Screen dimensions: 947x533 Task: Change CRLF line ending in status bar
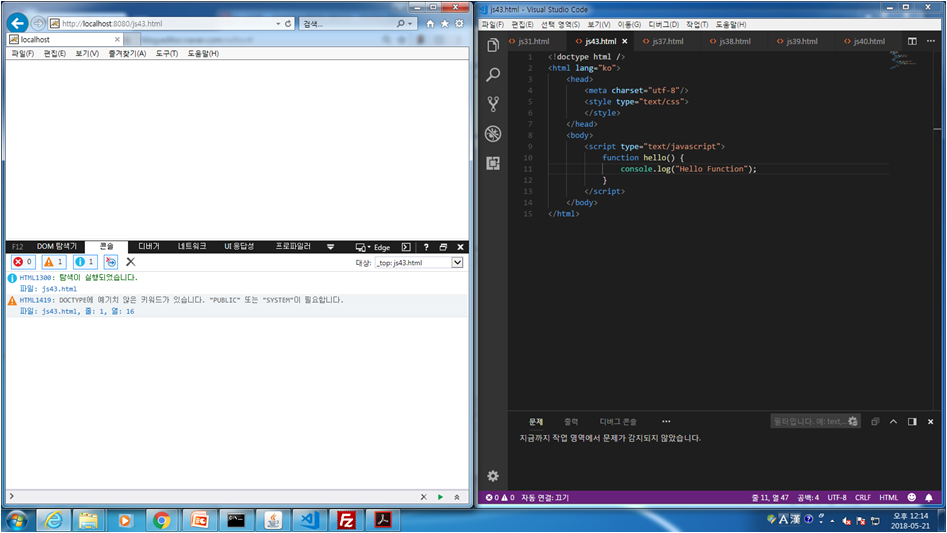pos(862,497)
